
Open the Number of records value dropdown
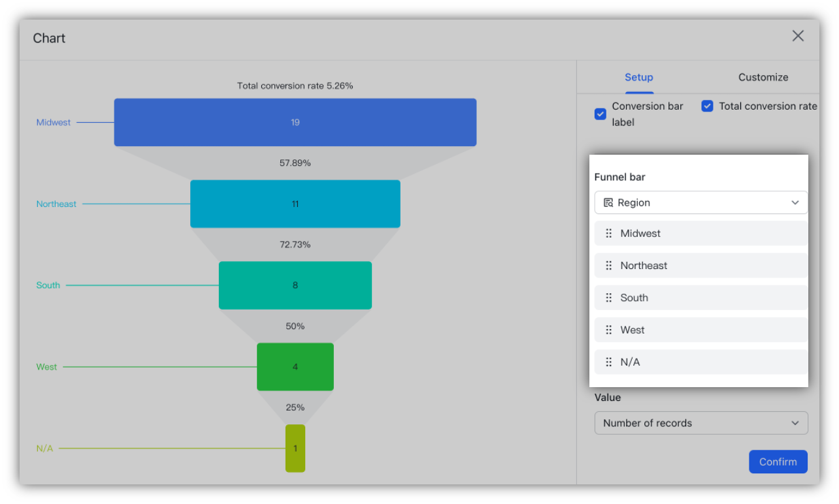pos(700,422)
